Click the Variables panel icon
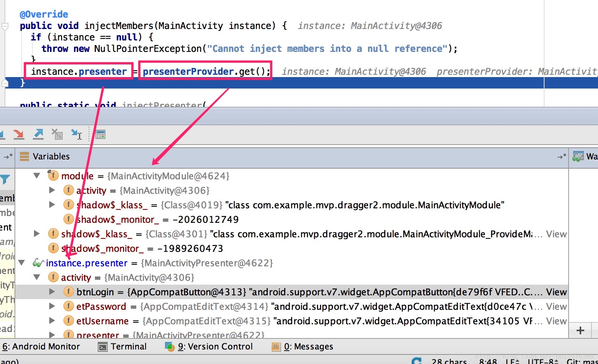 pos(24,156)
